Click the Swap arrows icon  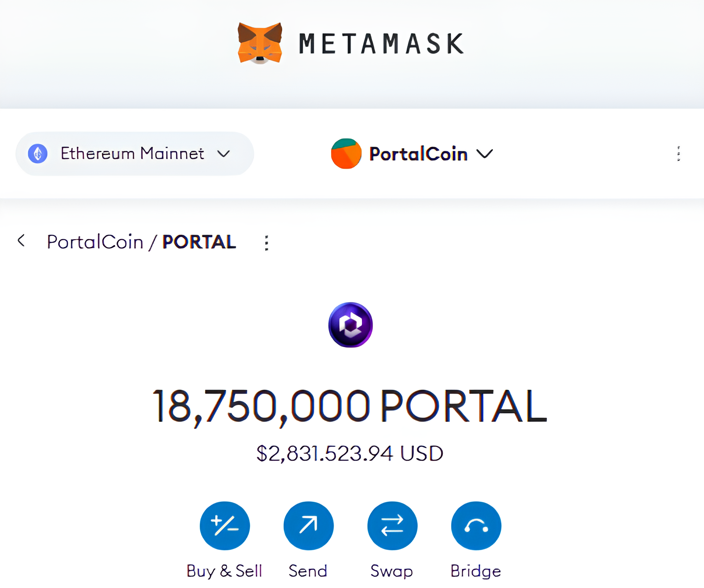tap(392, 525)
